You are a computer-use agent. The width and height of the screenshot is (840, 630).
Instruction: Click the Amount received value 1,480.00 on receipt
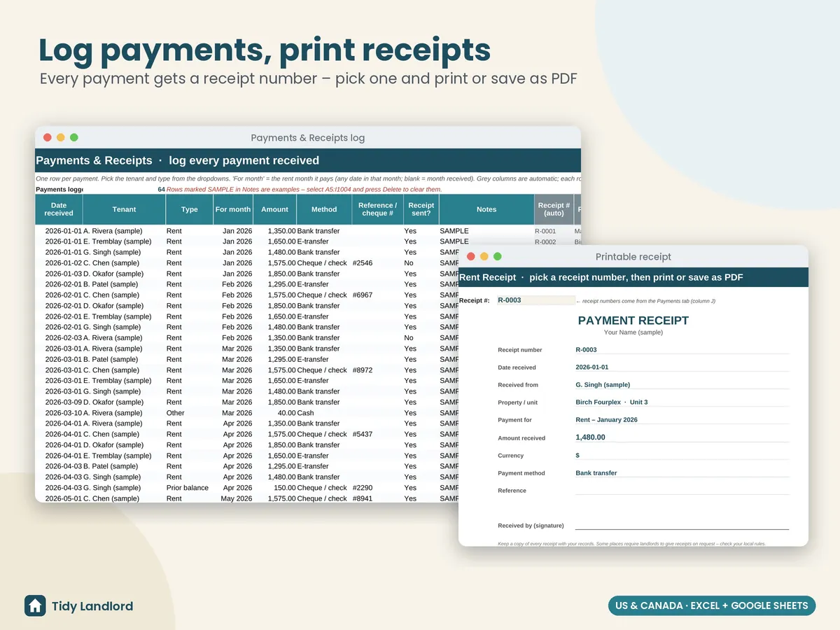tap(590, 437)
